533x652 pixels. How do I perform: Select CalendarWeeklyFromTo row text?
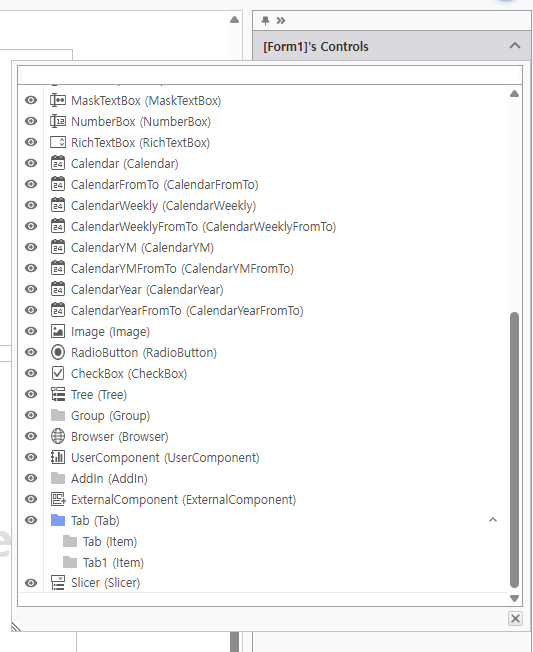[x=204, y=227]
